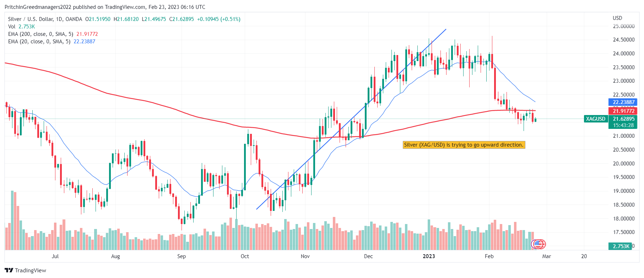Image resolution: width=644 pixels, height=278 pixels.
Task: Select the 'EMA (20, close, 0, SMA, 5)' legend
Action: (x=39, y=42)
